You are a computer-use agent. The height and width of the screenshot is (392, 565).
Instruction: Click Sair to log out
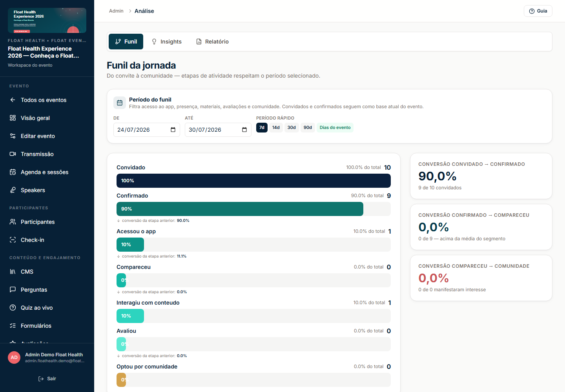[x=47, y=379]
